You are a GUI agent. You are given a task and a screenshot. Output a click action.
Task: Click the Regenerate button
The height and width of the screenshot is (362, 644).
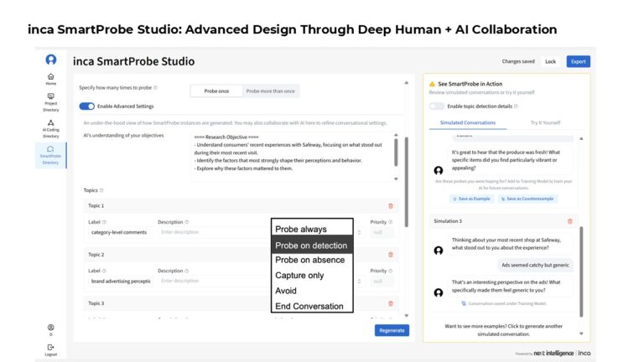(392, 330)
